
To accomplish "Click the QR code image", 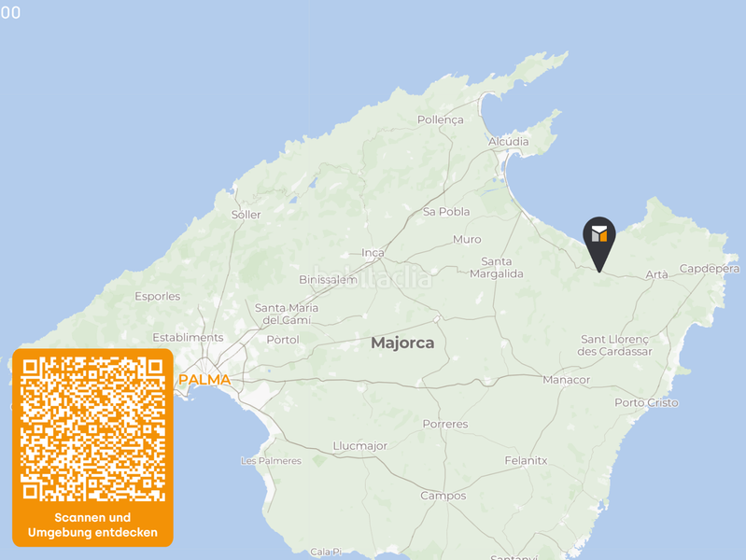I will 92,429.
